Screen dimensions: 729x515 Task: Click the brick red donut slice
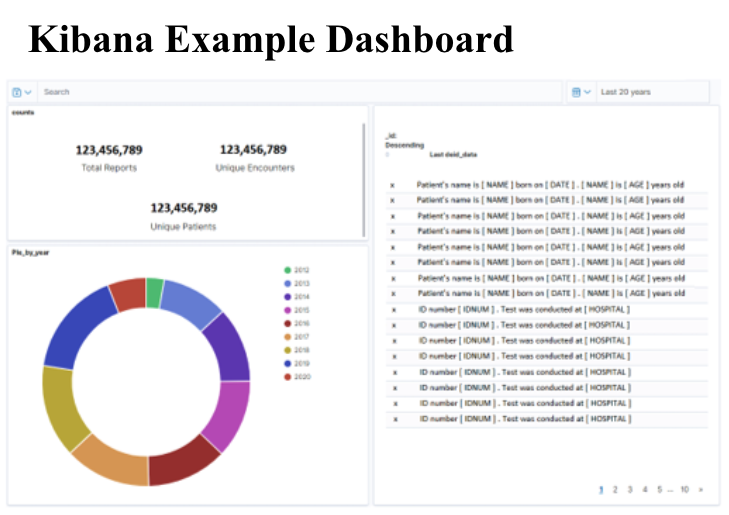pos(129,294)
